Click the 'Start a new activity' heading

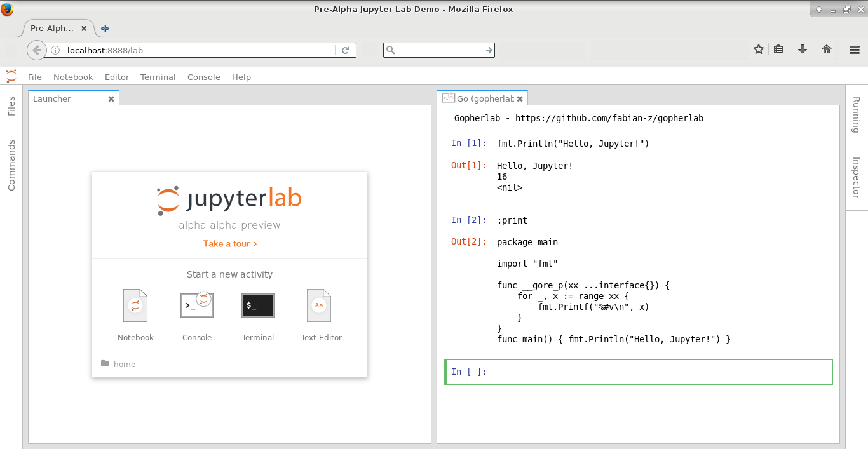point(229,274)
